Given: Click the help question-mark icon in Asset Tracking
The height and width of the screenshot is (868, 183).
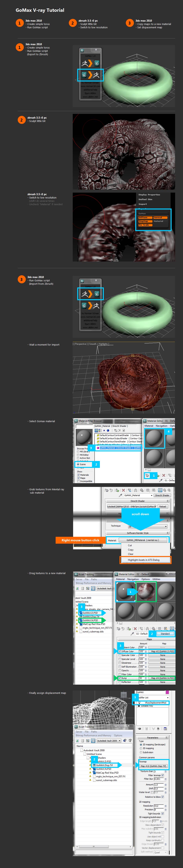Looking at the screenshot, I should [125, 741].
